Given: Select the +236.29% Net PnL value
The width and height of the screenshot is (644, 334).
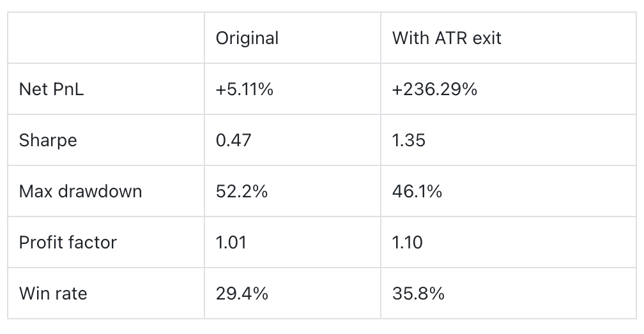Looking at the screenshot, I should pyautogui.click(x=434, y=89).
